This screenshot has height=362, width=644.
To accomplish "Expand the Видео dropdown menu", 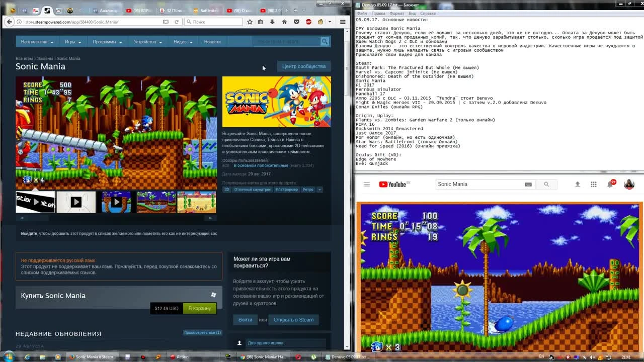I will click(x=182, y=42).
